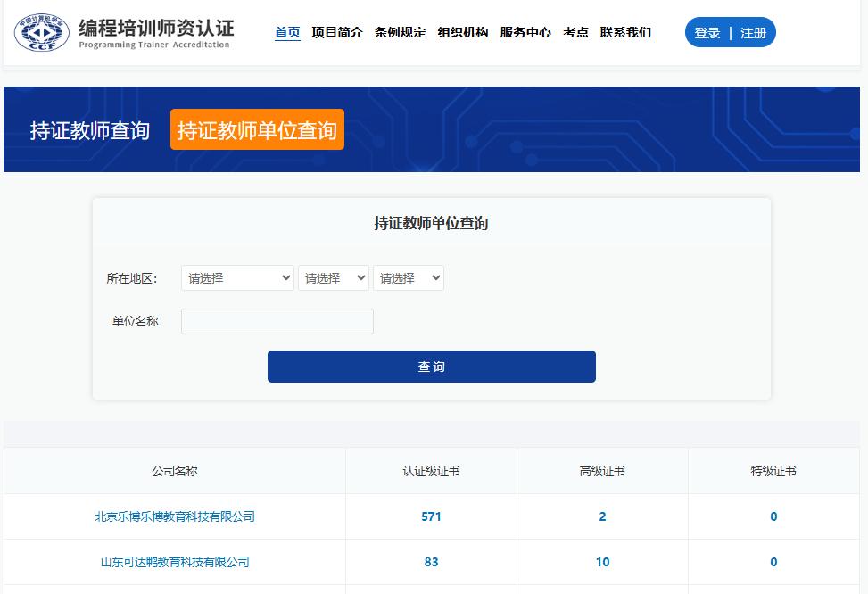868x594 pixels.
Task: Click the 注册 register link
Action: point(754,33)
